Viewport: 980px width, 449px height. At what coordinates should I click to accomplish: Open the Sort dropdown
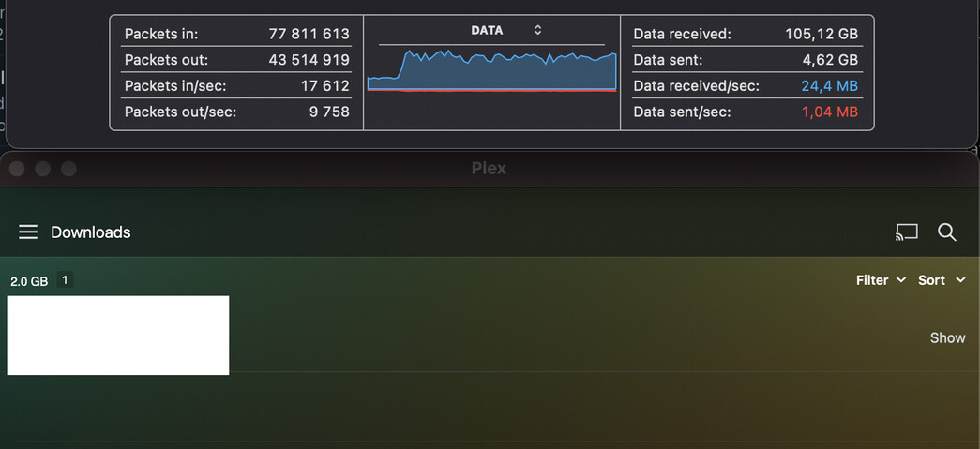point(942,280)
